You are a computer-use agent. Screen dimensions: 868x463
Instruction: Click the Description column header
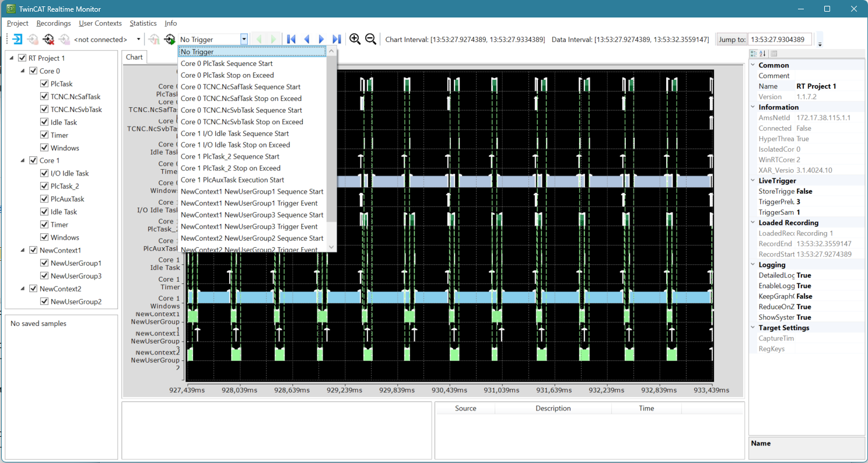pos(553,408)
